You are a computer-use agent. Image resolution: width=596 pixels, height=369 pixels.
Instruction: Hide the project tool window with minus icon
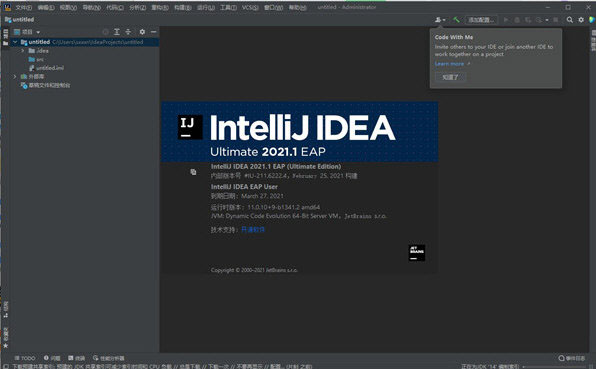tap(154, 32)
